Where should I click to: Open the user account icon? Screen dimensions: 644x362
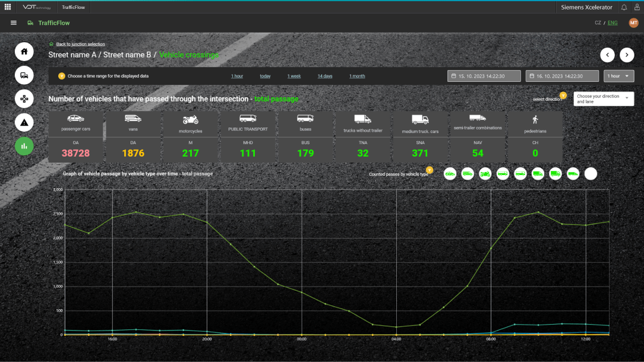tap(637, 7)
